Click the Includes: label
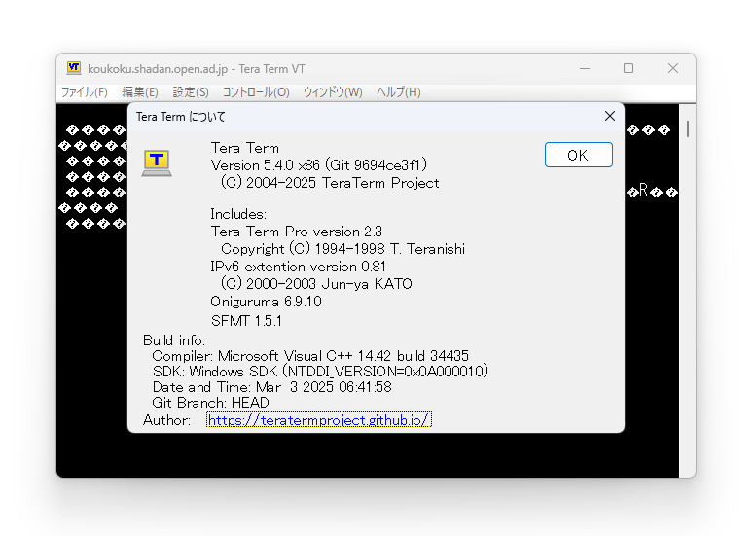 (238, 214)
